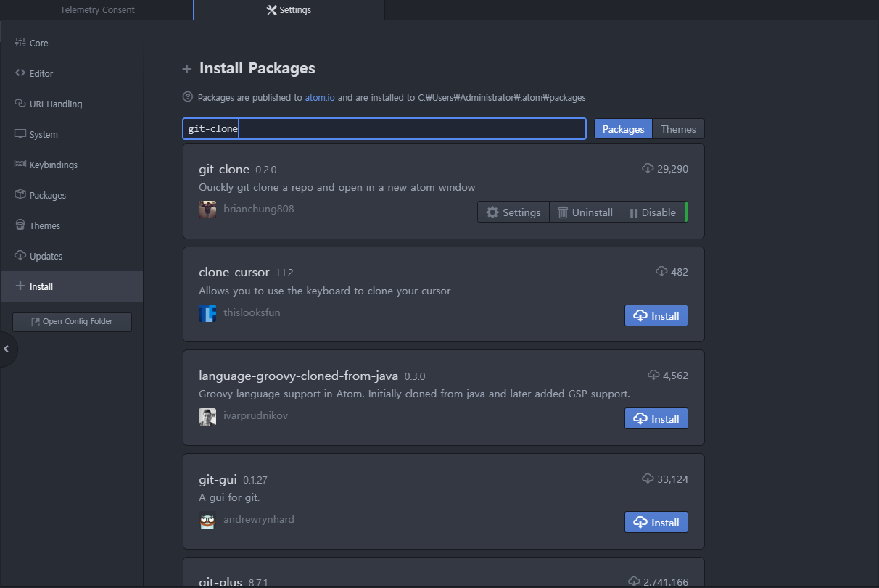Open language-groovy-cloned-from-java package title
This screenshot has width=879, height=588.
point(299,376)
